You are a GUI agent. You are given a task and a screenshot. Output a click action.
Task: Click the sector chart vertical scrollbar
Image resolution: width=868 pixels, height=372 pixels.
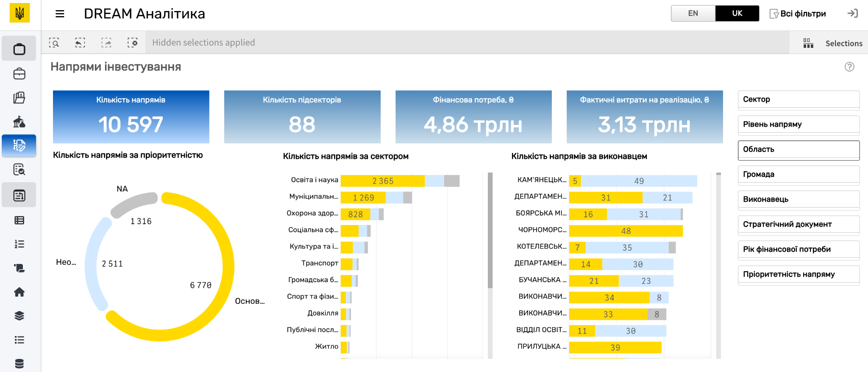tap(490, 231)
